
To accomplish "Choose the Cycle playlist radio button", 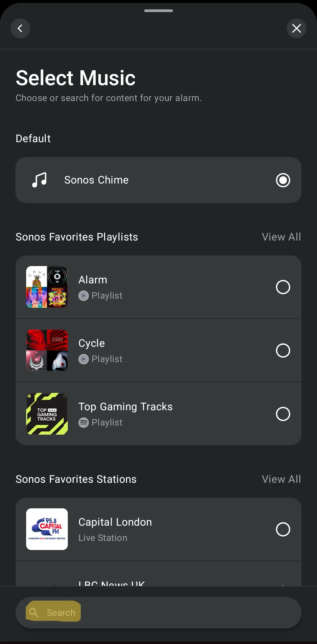I will point(283,350).
